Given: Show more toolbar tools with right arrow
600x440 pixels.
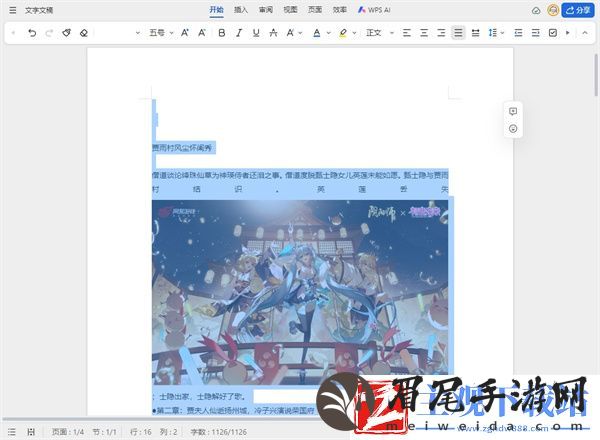Looking at the screenshot, I should tap(568, 33).
